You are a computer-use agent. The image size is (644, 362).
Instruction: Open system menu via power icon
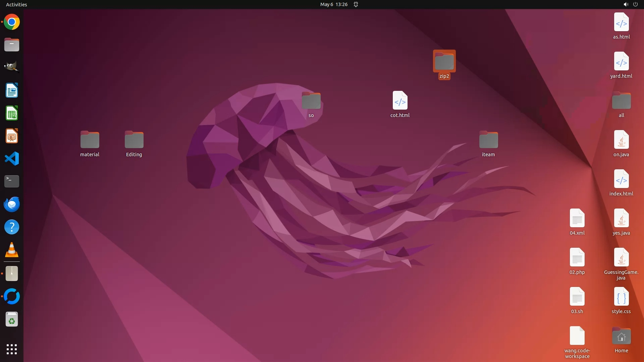[635, 4]
